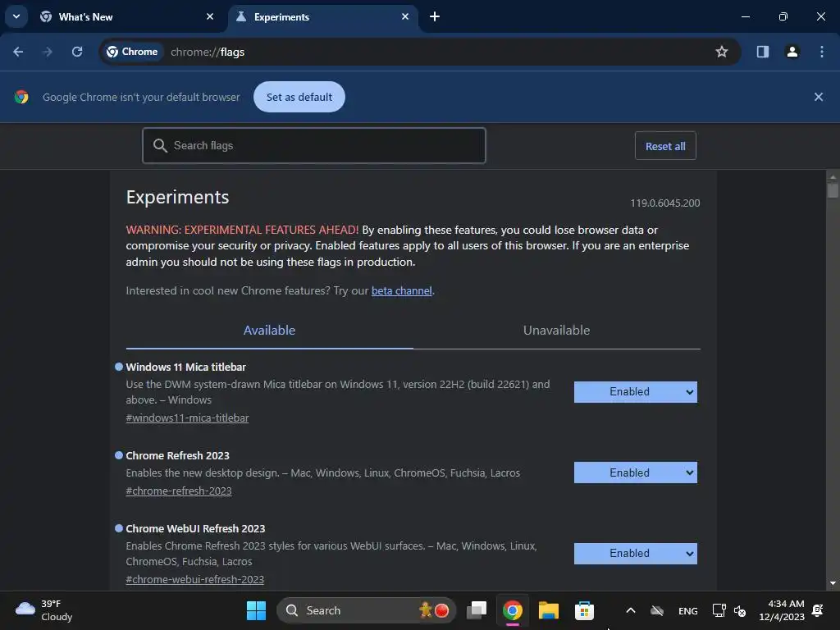Click Google Chrome taskbar icon
The image size is (840, 630).
pyautogui.click(x=513, y=610)
